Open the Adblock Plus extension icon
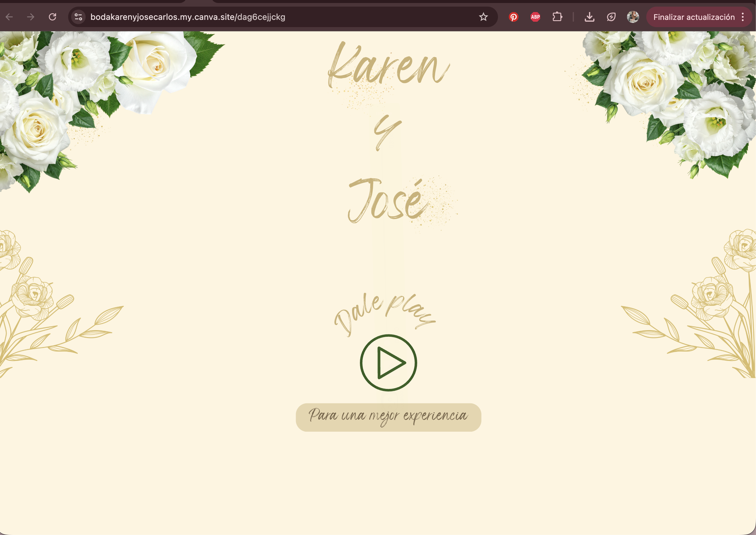756x535 pixels. pyautogui.click(x=535, y=17)
